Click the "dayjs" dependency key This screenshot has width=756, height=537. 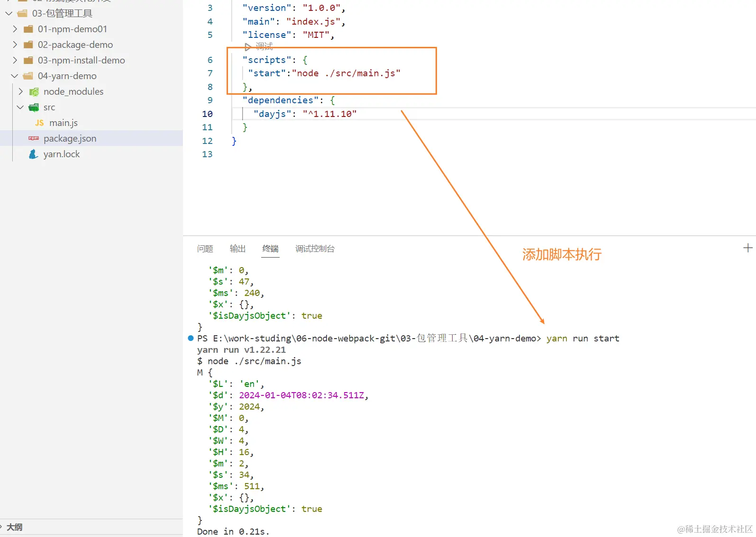272,114
